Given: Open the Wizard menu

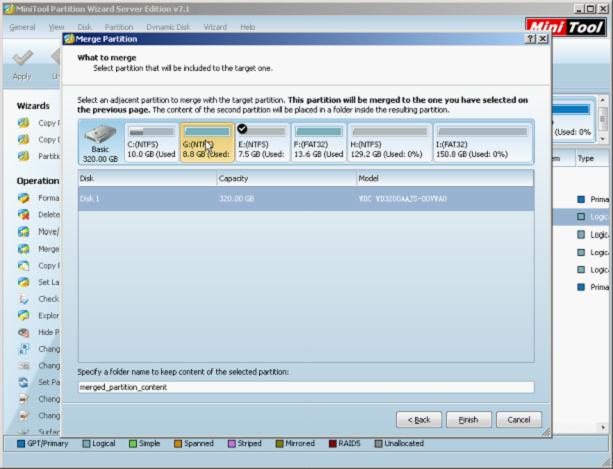Looking at the screenshot, I should (x=215, y=27).
